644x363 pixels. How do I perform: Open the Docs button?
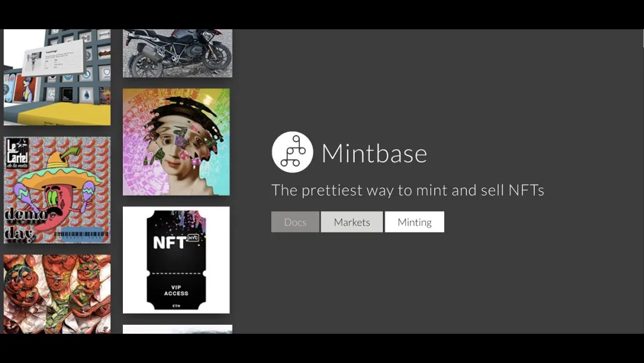tap(295, 222)
